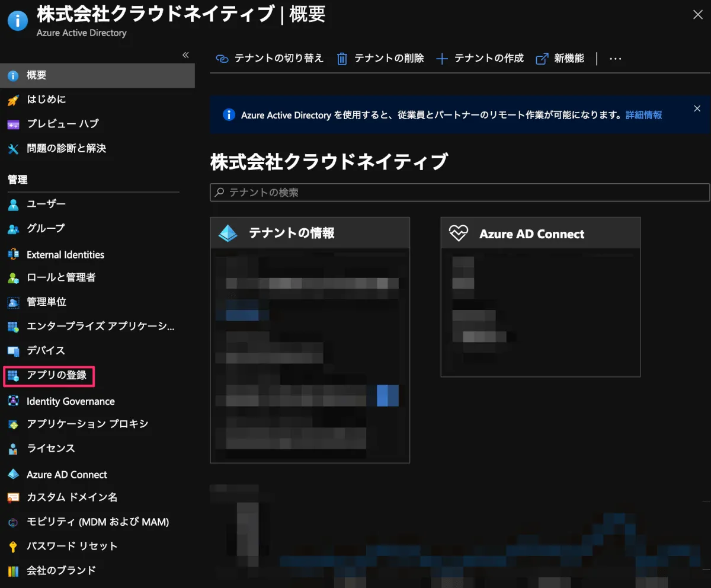
Task: Click the user icon beside ユーザー
Action: click(x=13, y=204)
